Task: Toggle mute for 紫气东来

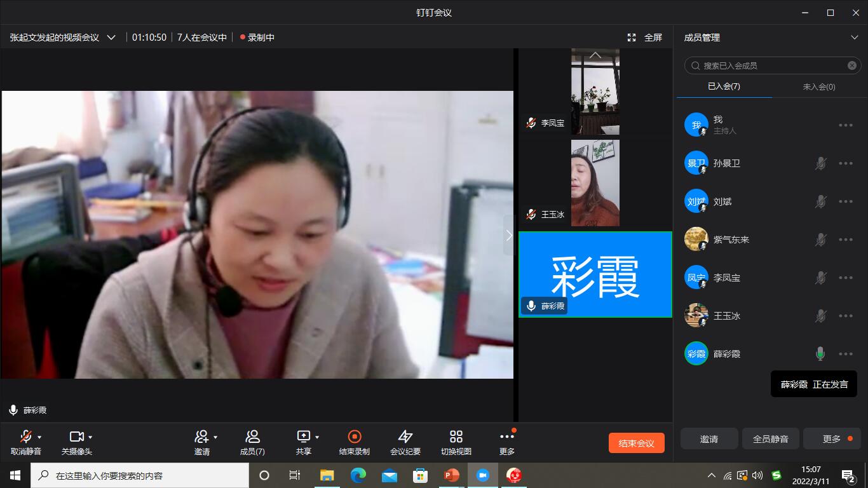Action: [x=820, y=240]
